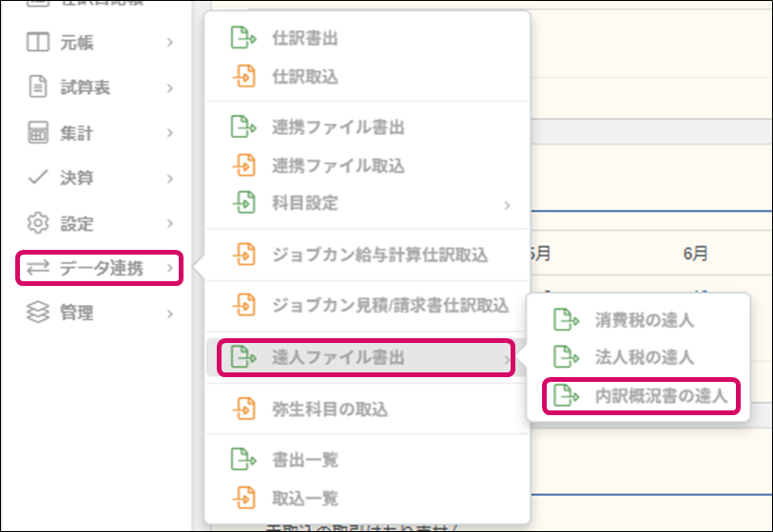Click the green icon beside 科目設定
The image size is (773, 532).
tap(243, 202)
